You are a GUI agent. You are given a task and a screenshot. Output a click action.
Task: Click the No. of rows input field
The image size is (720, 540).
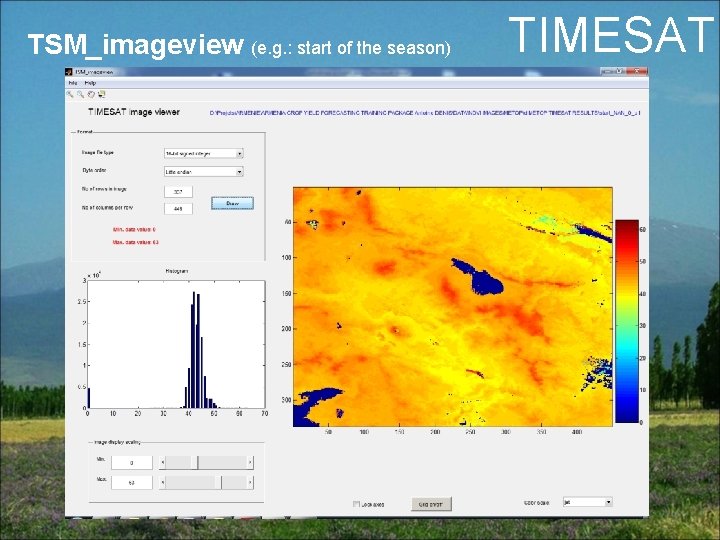click(178, 191)
